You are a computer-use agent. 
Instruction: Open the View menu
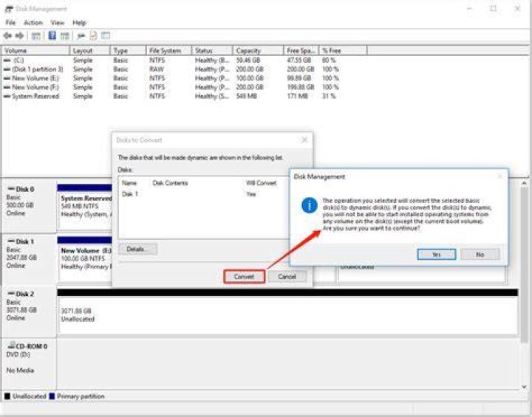58,23
